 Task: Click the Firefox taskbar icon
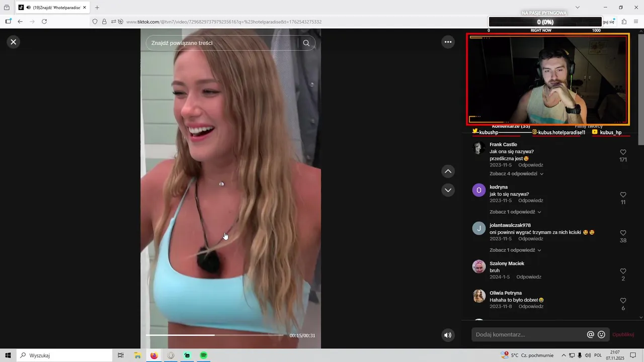pos(154,355)
